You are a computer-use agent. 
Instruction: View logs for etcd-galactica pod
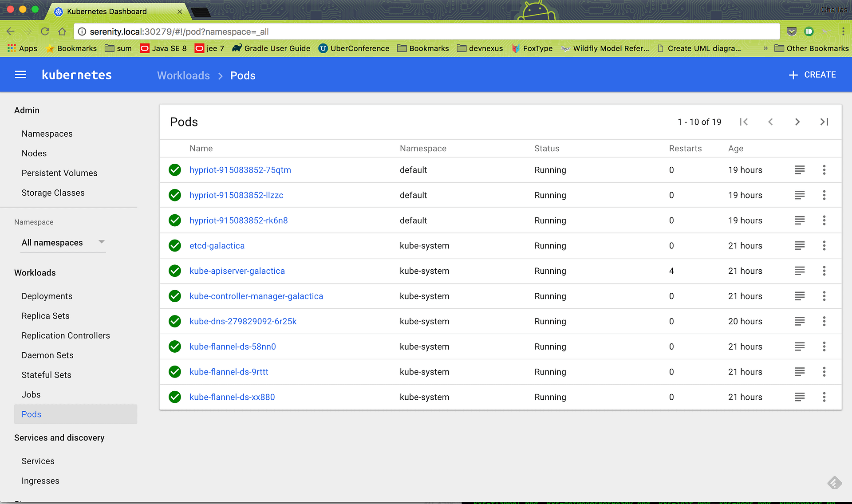point(800,246)
